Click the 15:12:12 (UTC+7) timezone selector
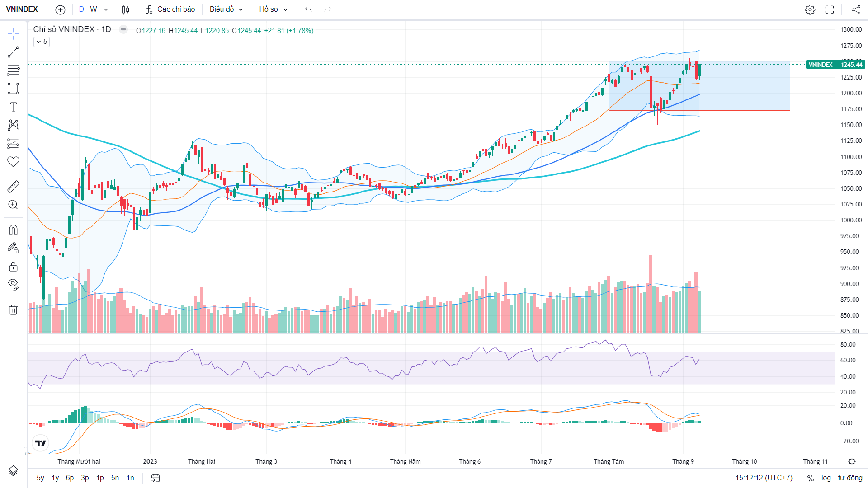This screenshot has width=868, height=488. 764,478
